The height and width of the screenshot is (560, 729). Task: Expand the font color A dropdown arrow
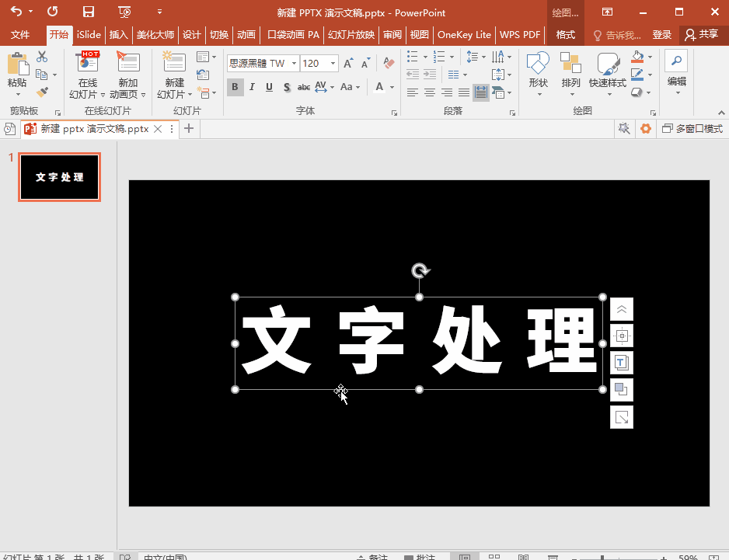392,87
